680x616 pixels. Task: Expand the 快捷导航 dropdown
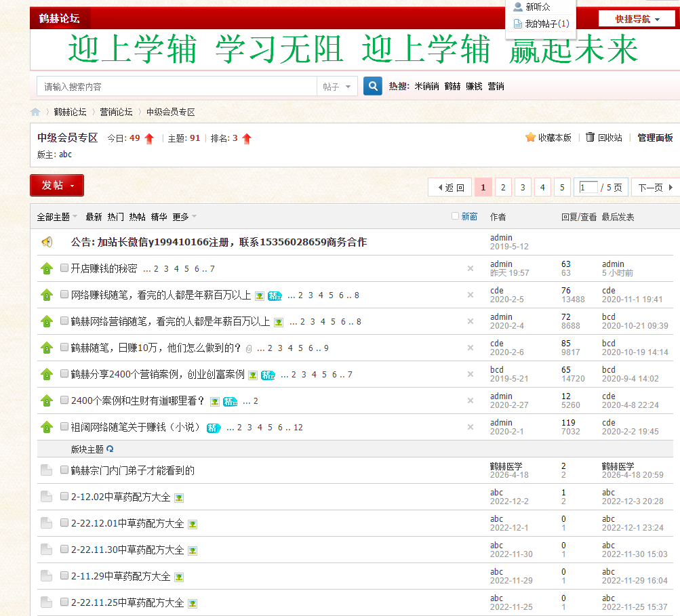point(637,19)
